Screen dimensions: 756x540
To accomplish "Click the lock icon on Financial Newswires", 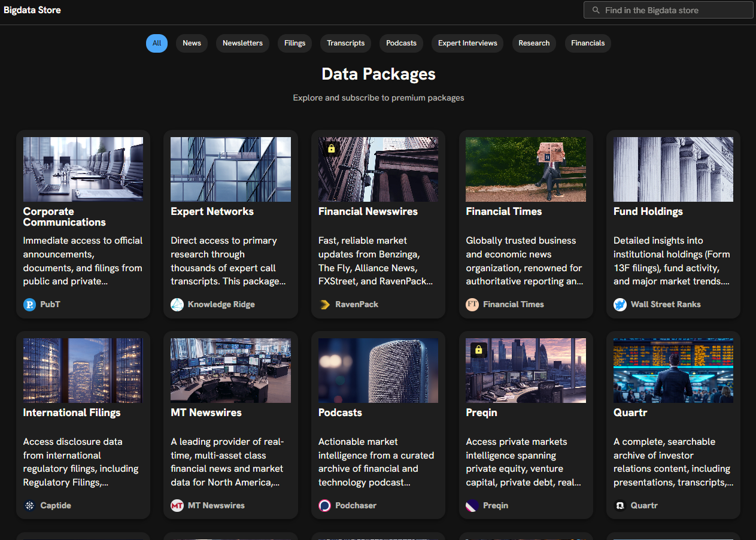I will (331, 148).
